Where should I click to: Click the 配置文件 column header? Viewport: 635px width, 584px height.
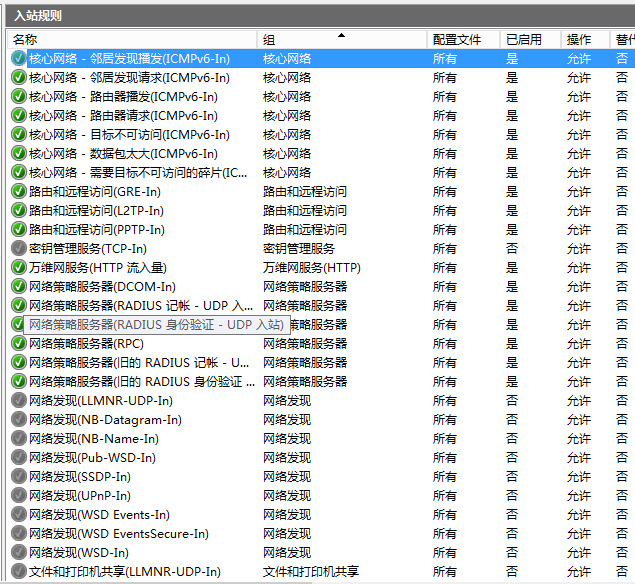tap(463, 40)
